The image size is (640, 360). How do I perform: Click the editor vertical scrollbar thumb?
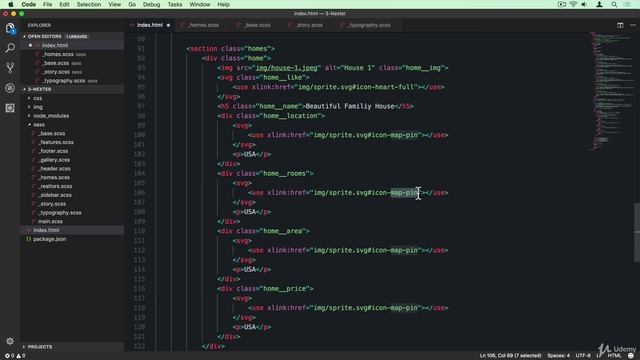[637, 232]
